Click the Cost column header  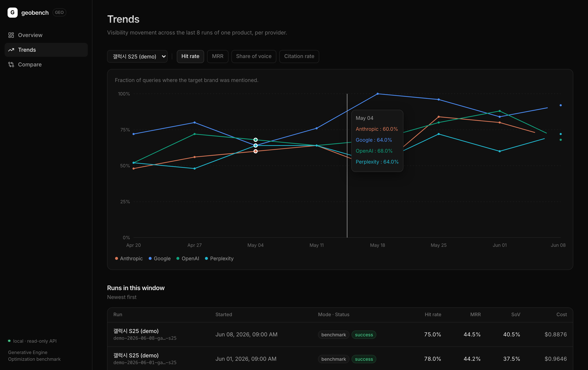(x=561, y=314)
